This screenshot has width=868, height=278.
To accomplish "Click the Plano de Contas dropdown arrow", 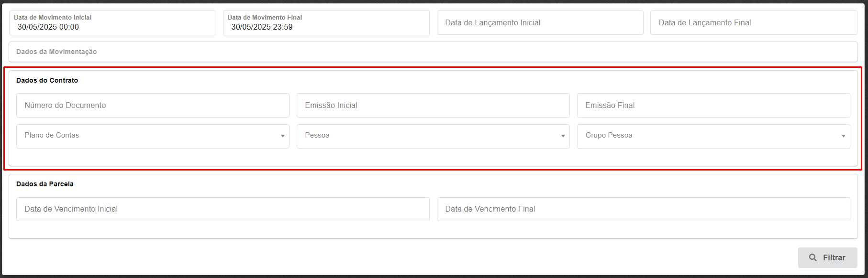I will pos(282,136).
